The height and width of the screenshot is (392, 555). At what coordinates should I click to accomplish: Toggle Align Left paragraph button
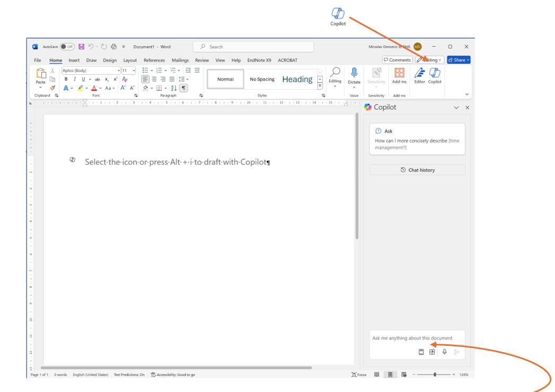tap(145, 79)
